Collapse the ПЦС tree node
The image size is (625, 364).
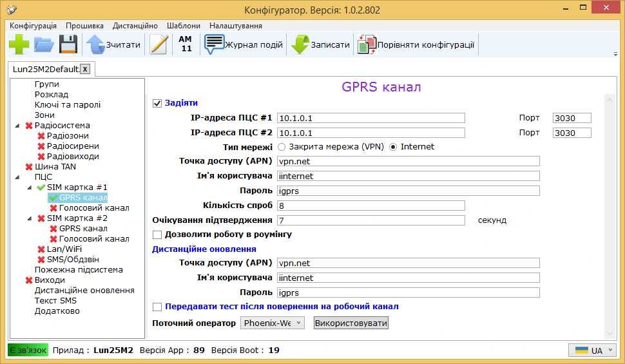pos(17,177)
